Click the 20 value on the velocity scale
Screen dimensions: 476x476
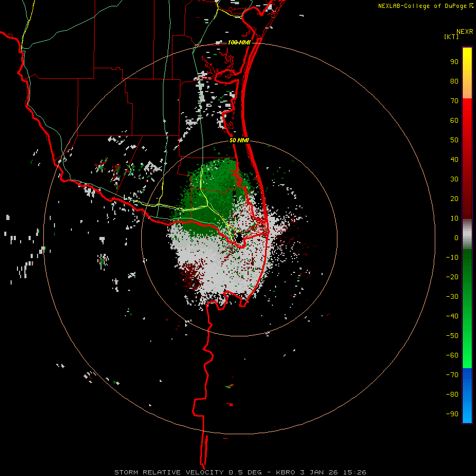click(x=454, y=199)
